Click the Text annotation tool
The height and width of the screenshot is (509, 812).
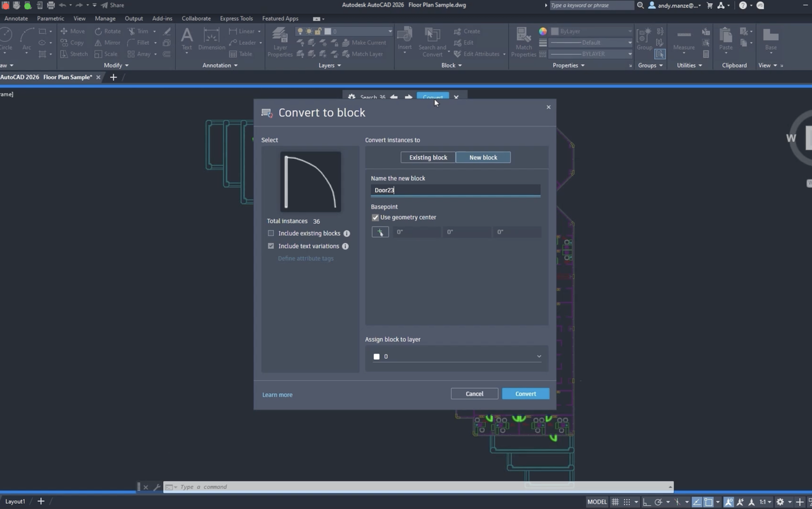(x=187, y=39)
